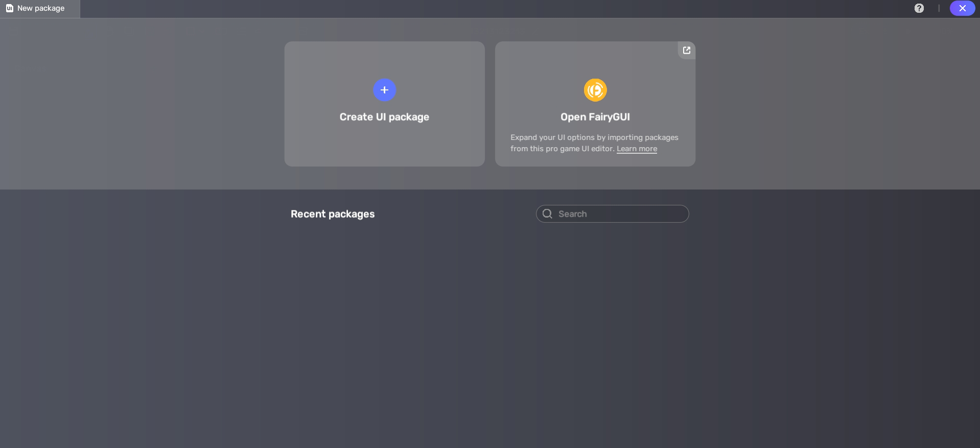Click the Recent packages heading

pos(333,214)
